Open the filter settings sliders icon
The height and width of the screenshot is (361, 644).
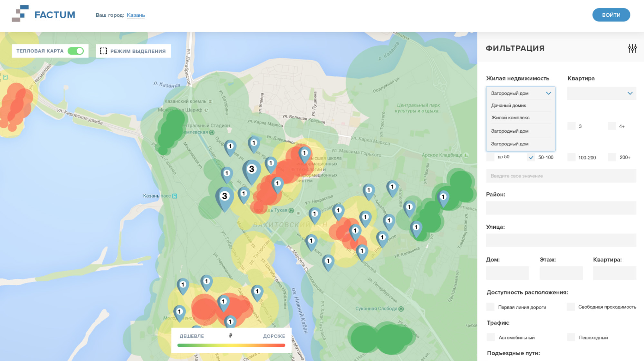(x=632, y=48)
